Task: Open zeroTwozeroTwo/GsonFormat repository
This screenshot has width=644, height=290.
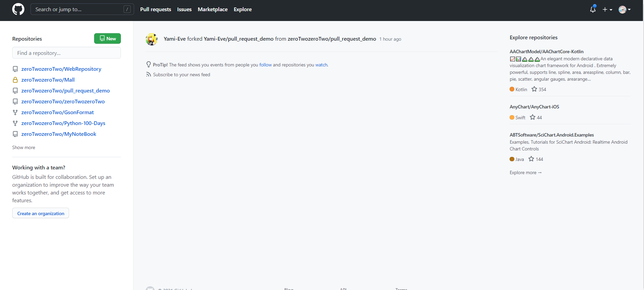Action: click(58, 112)
